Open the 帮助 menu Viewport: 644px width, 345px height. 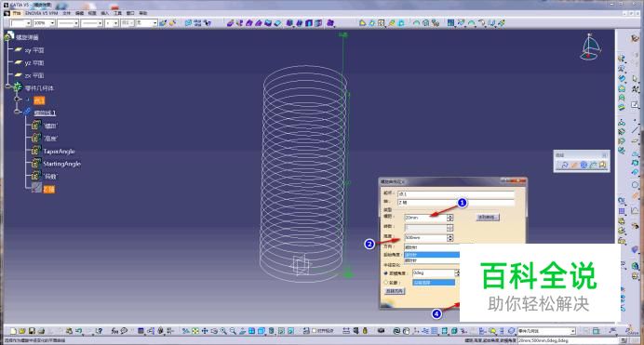[x=143, y=13]
